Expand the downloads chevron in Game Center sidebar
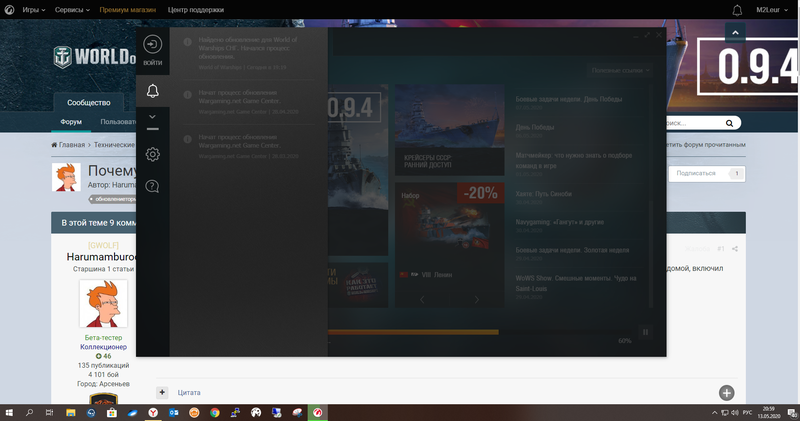Screen dimensions: 800x421 point(152,116)
